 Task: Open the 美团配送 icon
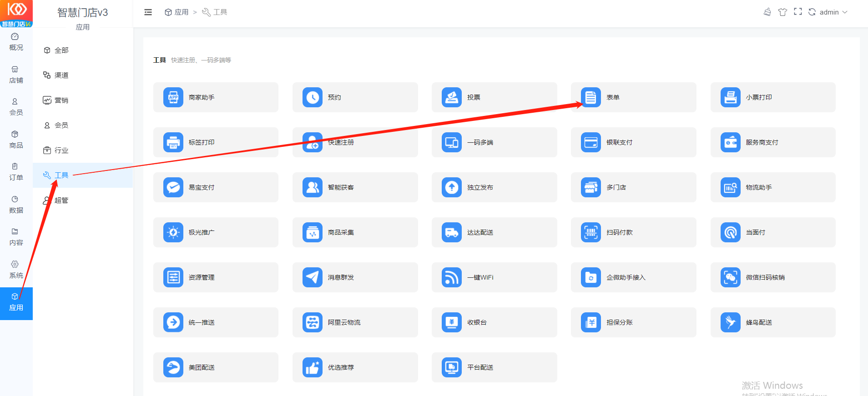click(173, 367)
